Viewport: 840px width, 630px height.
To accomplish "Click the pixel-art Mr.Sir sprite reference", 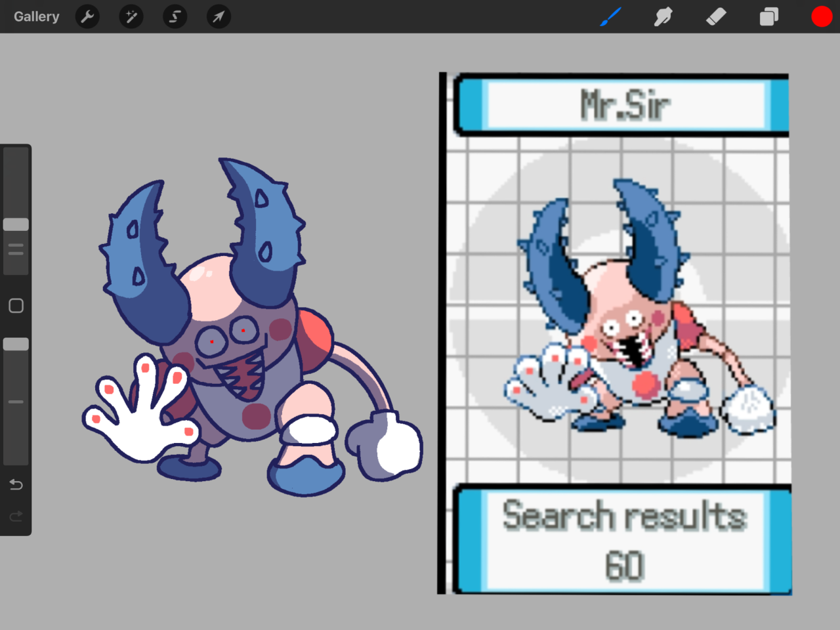I will 640,308.
